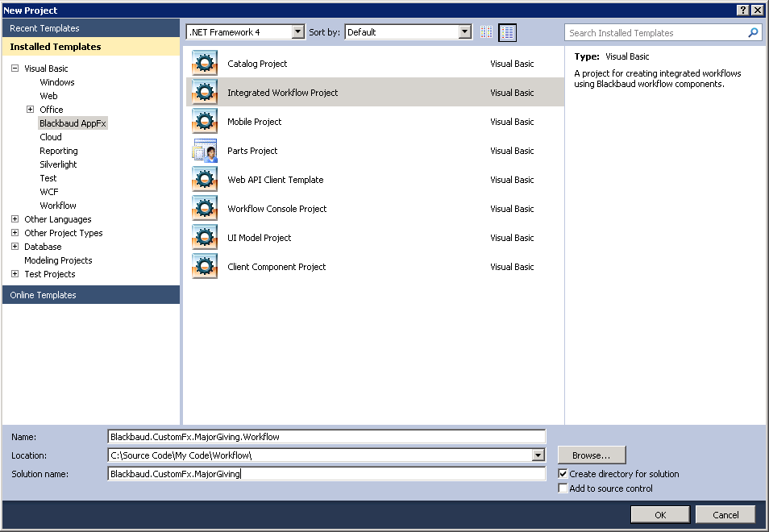The height and width of the screenshot is (532, 769).
Task: Select the UI Model Project icon
Action: click(204, 237)
